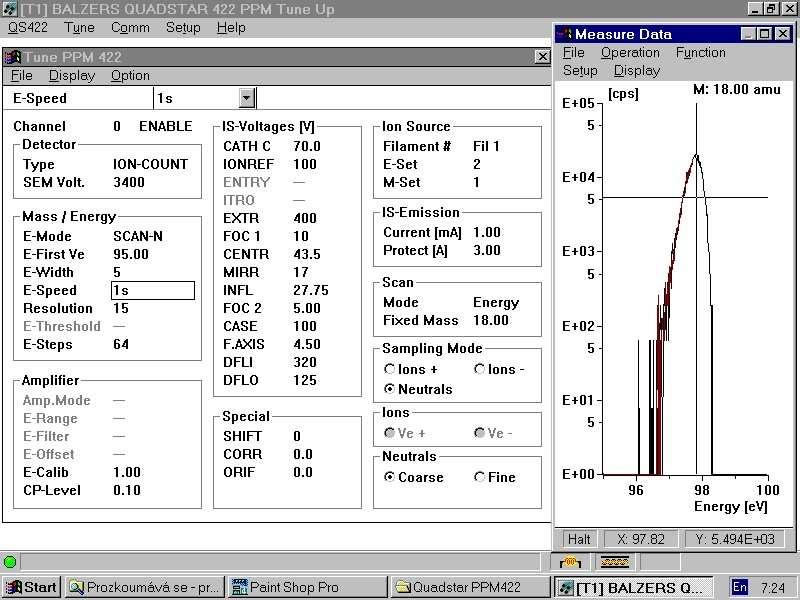Viewport: 800px width, 600px height.
Task: Open the QS422 menu
Action: tap(28, 28)
